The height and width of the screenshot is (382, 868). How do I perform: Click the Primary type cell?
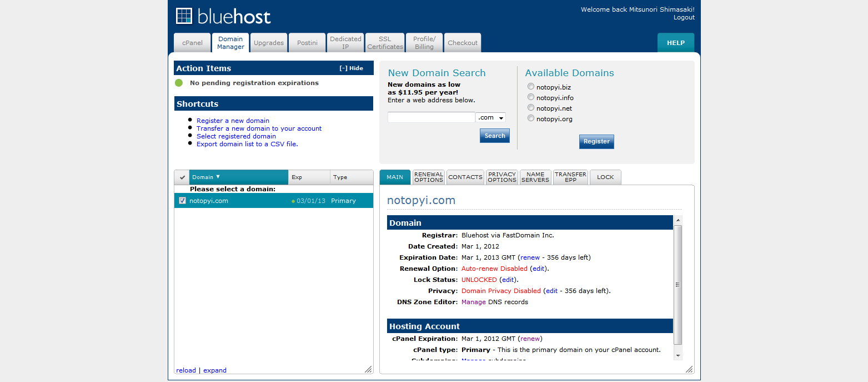coord(343,201)
